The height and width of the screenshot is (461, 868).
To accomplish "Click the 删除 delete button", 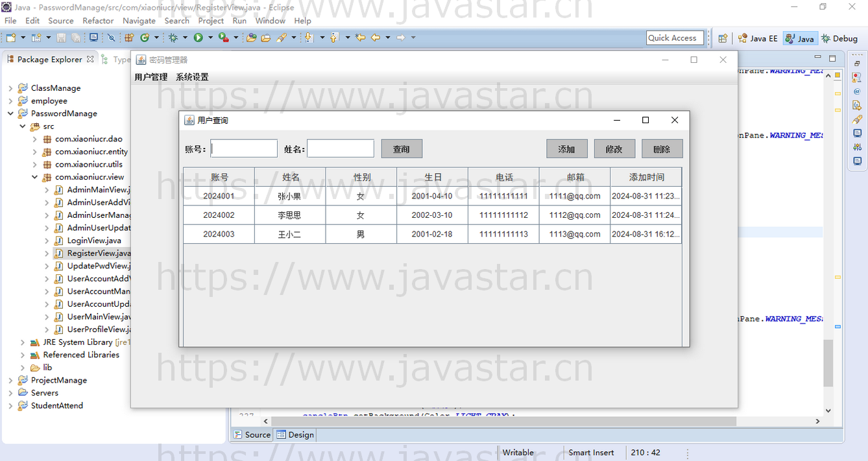I will [x=662, y=149].
